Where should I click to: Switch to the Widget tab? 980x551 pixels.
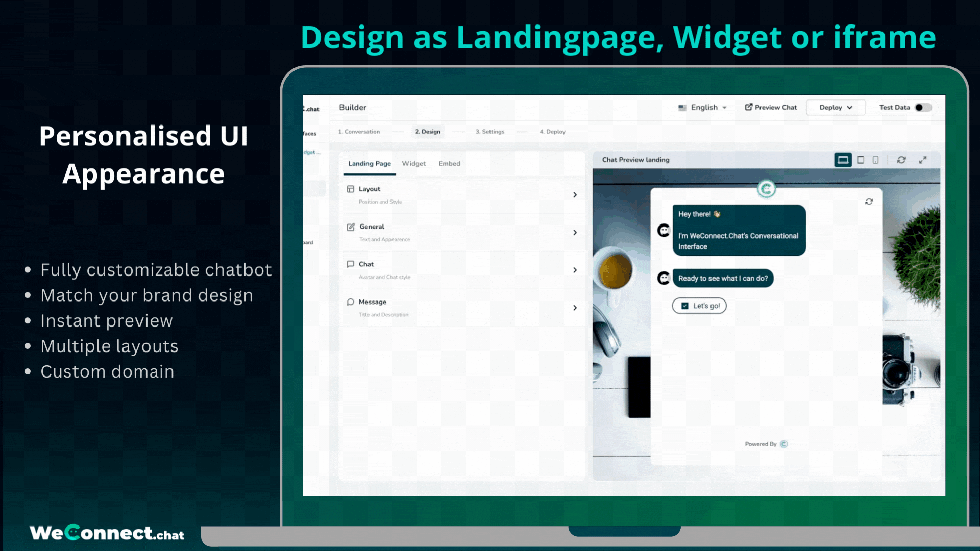click(x=413, y=164)
